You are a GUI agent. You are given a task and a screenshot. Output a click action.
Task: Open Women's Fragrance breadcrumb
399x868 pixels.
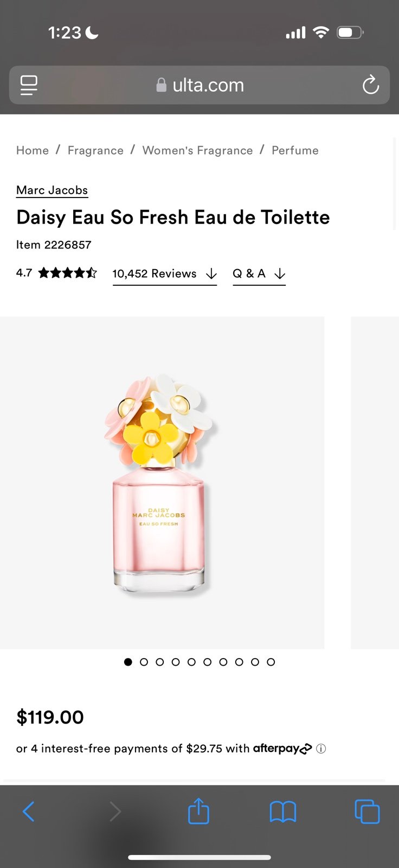[197, 150]
